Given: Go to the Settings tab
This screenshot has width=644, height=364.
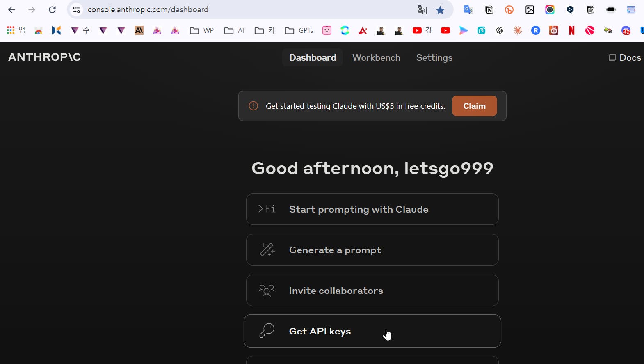Looking at the screenshot, I should [x=434, y=57].
